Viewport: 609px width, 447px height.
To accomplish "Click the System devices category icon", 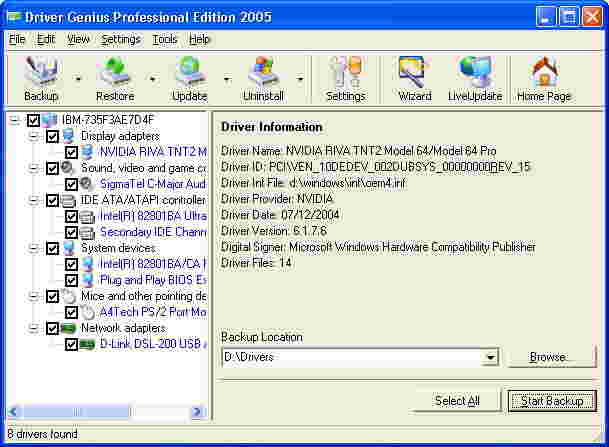I will (69, 248).
